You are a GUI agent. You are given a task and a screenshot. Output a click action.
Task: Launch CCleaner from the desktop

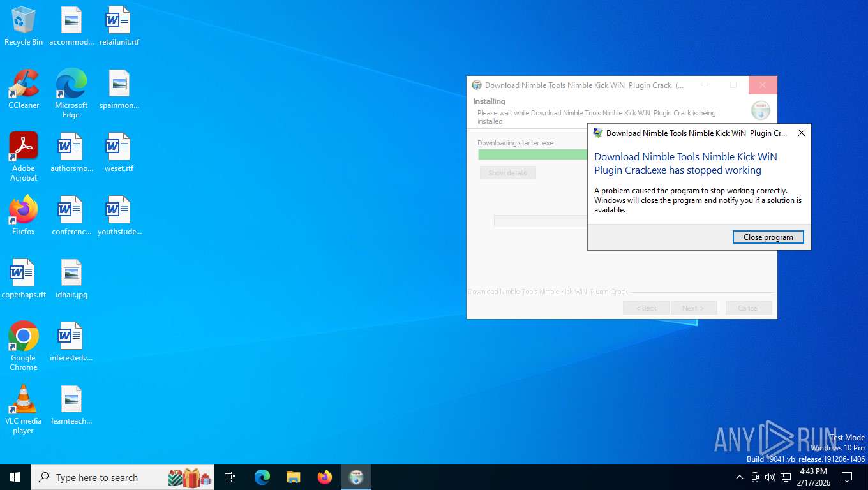[24, 90]
